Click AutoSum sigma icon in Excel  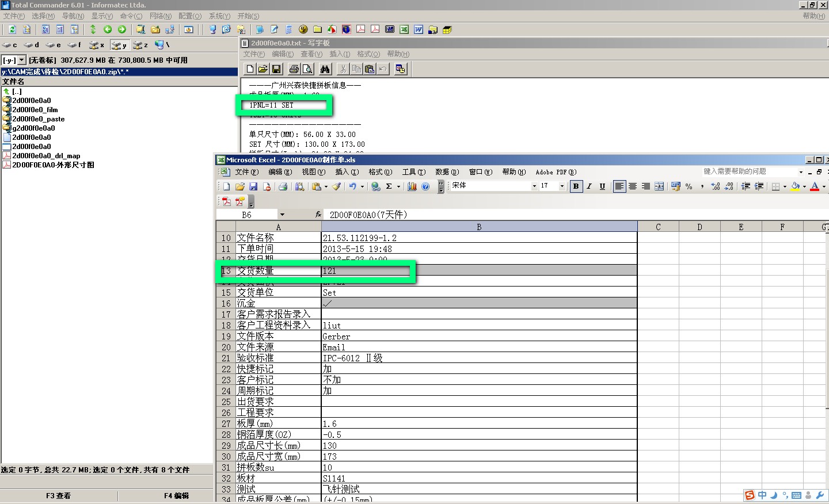click(x=389, y=186)
